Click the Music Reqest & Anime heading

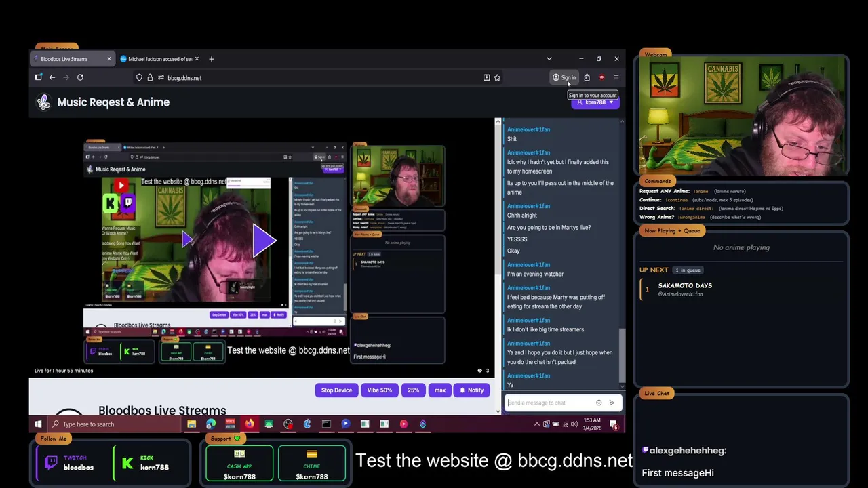pyautogui.click(x=113, y=102)
